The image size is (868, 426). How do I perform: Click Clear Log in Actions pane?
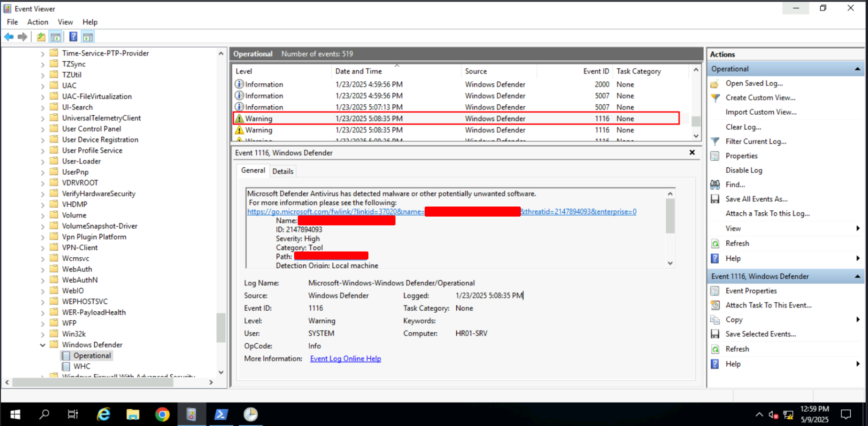pyautogui.click(x=743, y=127)
